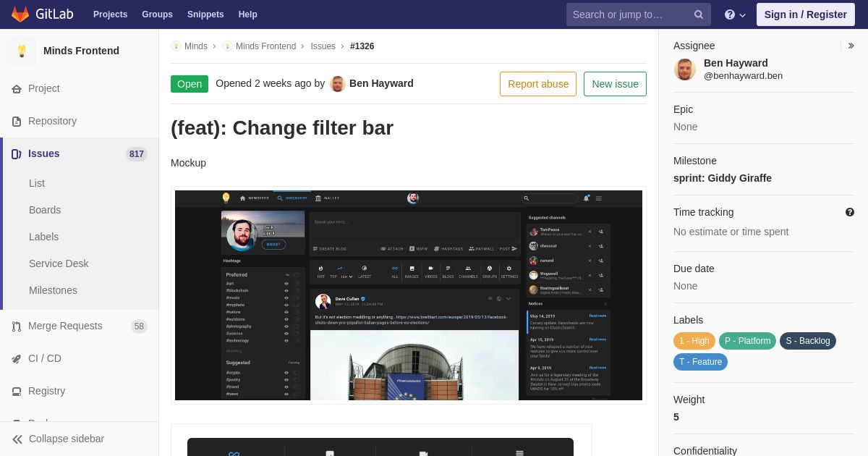Open the Snippets menu item
The image size is (868, 456).
(x=205, y=14)
